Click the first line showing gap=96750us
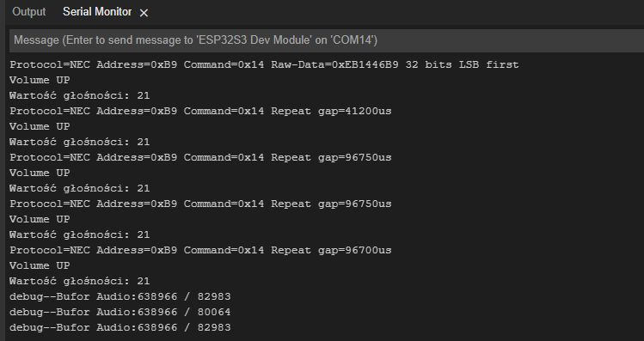 [x=200, y=157]
